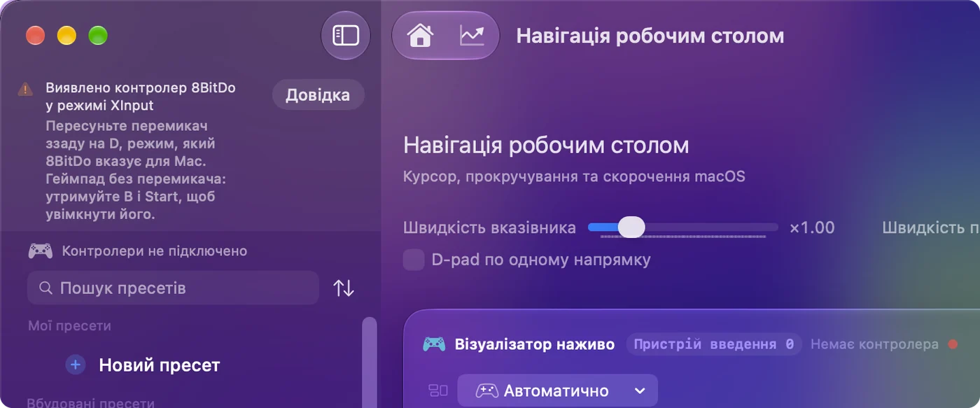
Task: Toggle the sidebar panel icon
Action: point(345,35)
